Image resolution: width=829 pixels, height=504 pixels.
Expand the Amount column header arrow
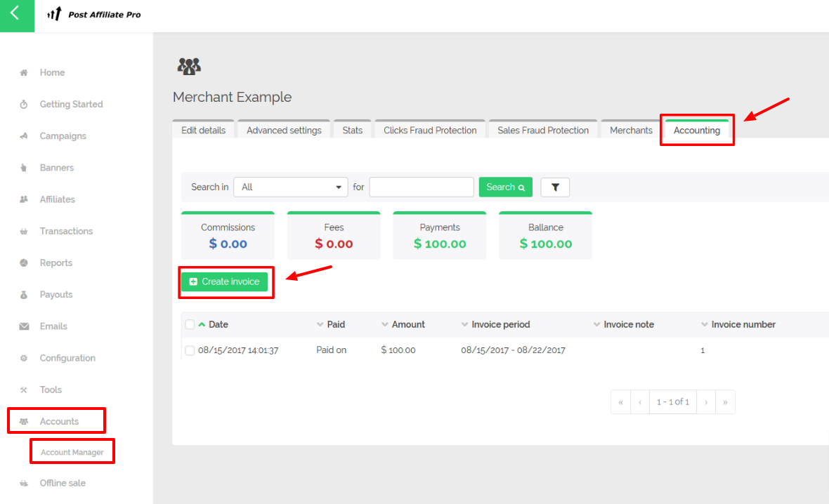[385, 324]
